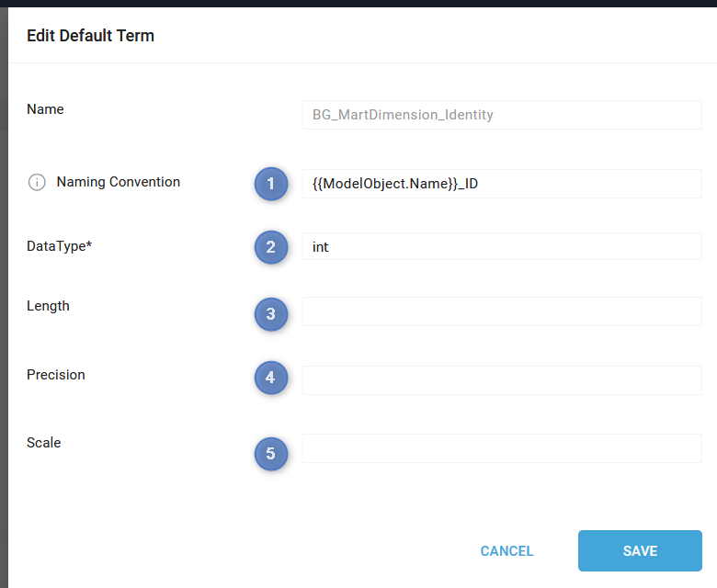
Task: Focus the Naming Convention text field
Action: (502, 184)
